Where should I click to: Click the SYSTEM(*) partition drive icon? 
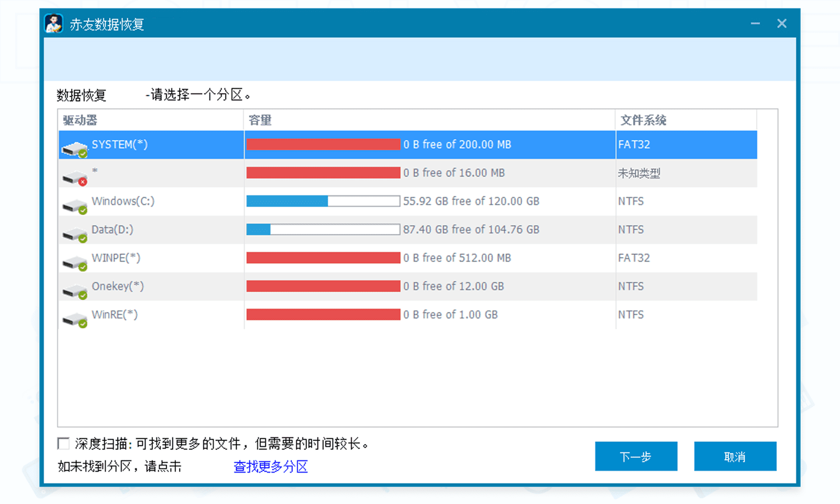pyautogui.click(x=74, y=149)
